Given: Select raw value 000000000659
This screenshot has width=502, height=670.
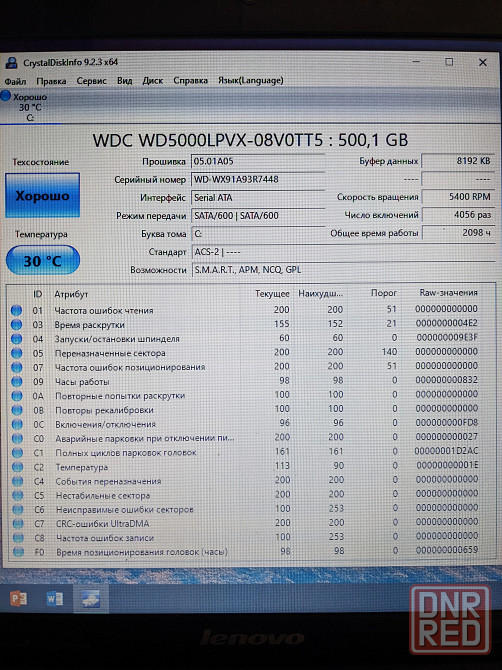Looking at the screenshot, I should click(x=447, y=550).
